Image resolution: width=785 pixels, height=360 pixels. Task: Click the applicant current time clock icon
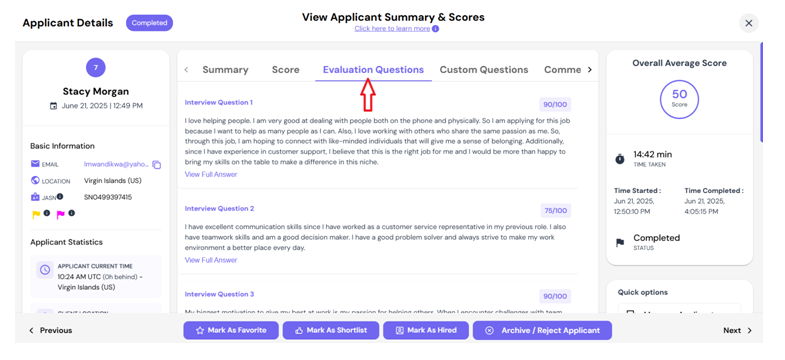pos(45,270)
